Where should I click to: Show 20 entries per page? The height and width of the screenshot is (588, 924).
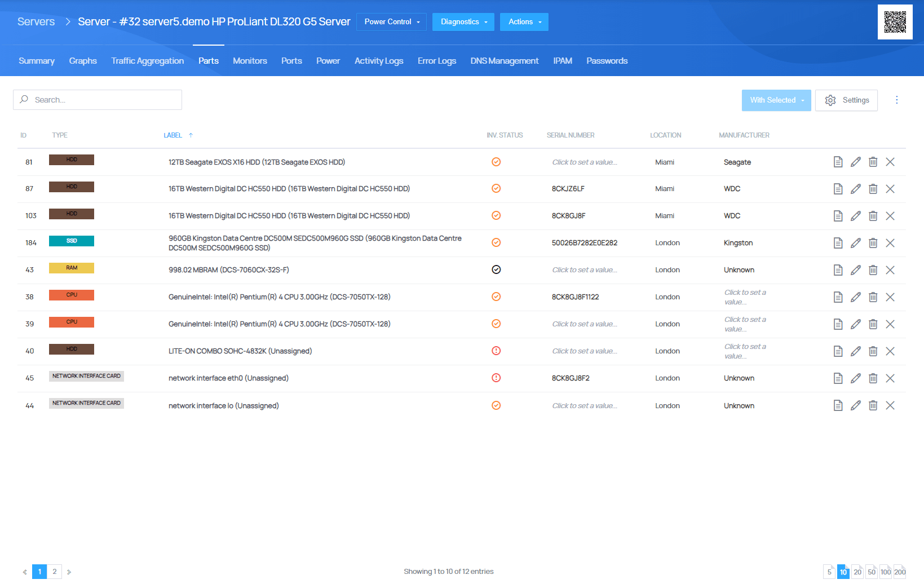click(x=857, y=572)
